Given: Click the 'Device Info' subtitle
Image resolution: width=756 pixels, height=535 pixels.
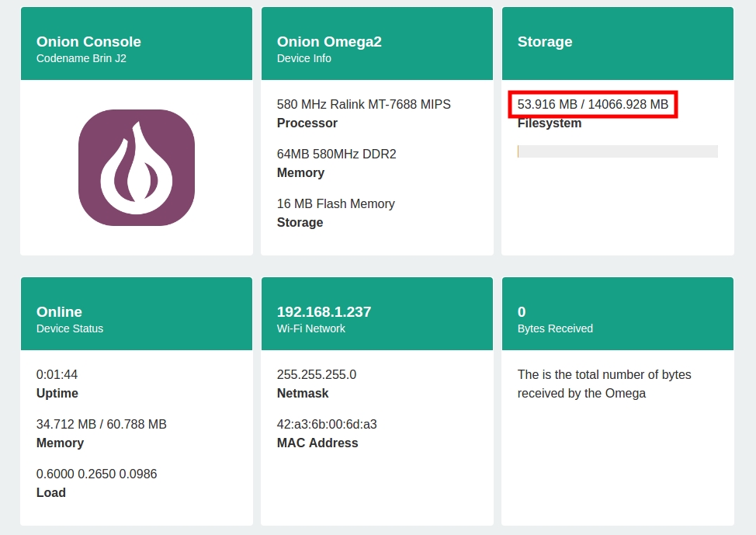Looking at the screenshot, I should [304, 58].
